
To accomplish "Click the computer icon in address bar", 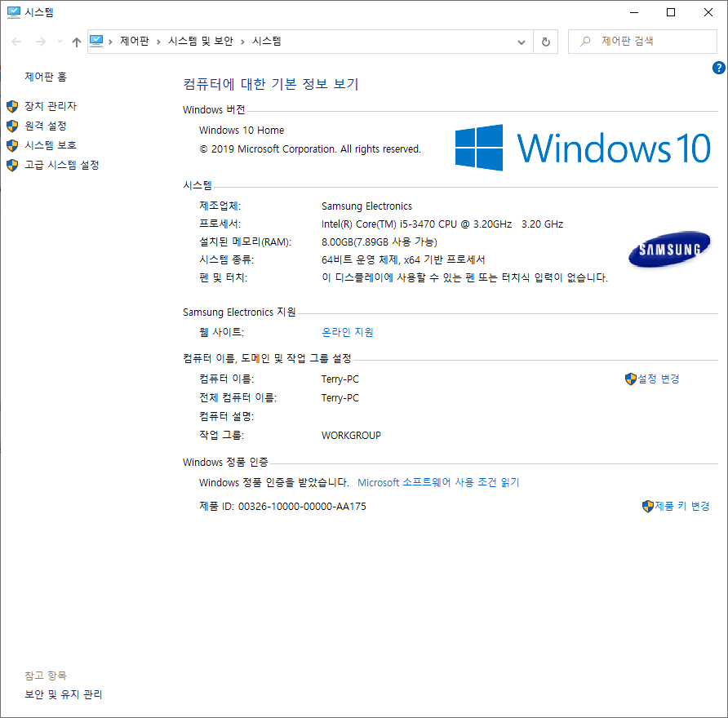I will tap(96, 42).
